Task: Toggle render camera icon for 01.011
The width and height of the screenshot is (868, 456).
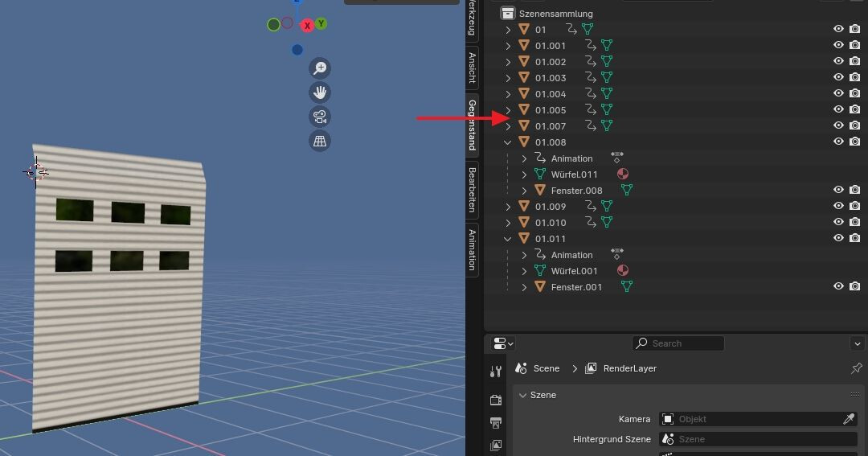Action: click(854, 238)
